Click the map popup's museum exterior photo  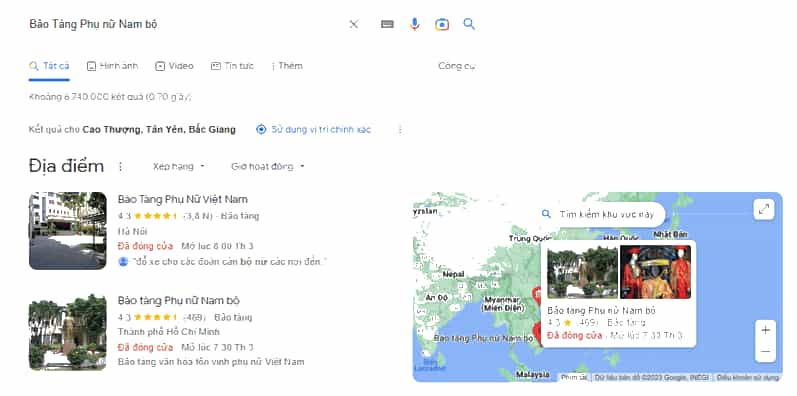coord(583,271)
